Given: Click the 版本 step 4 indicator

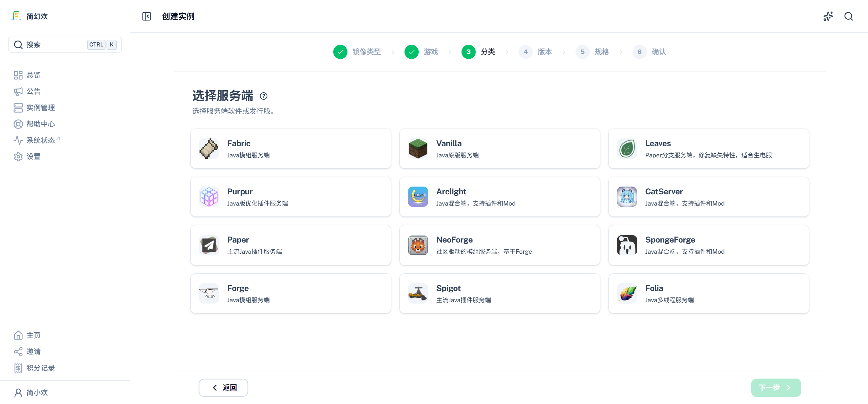Looking at the screenshot, I should 535,52.
